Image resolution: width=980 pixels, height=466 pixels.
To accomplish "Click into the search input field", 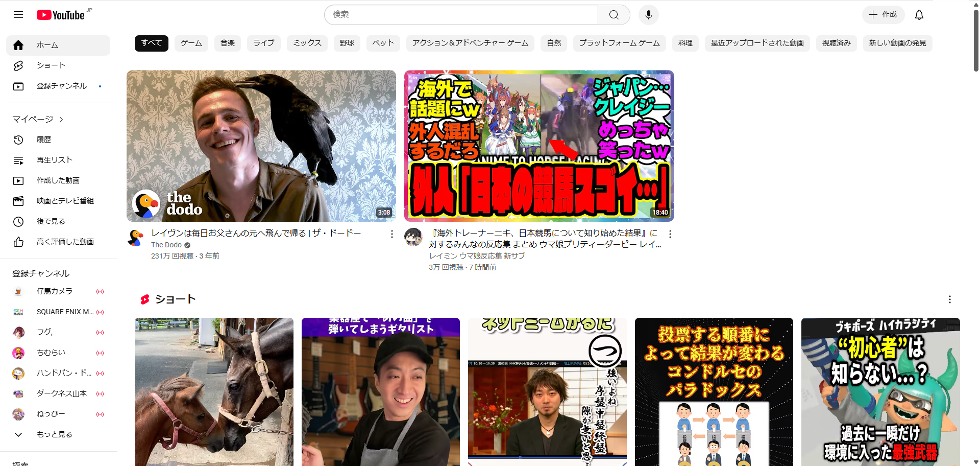I will click(x=459, y=15).
